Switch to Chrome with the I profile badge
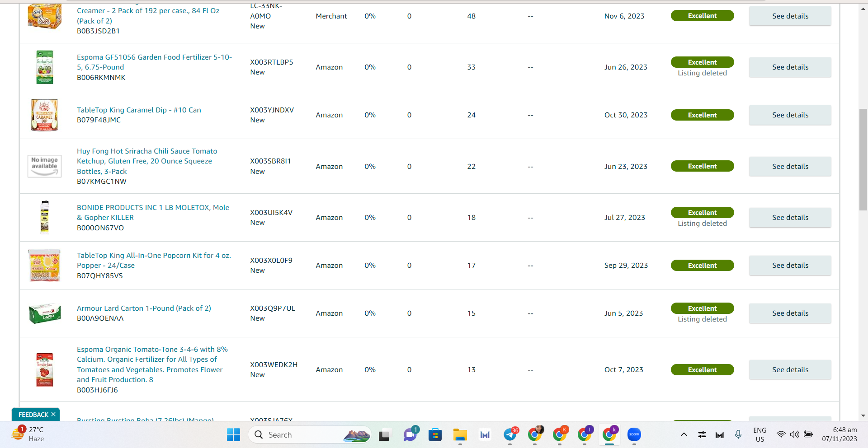Viewport: 868px width, 448px height. pos(585,435)
